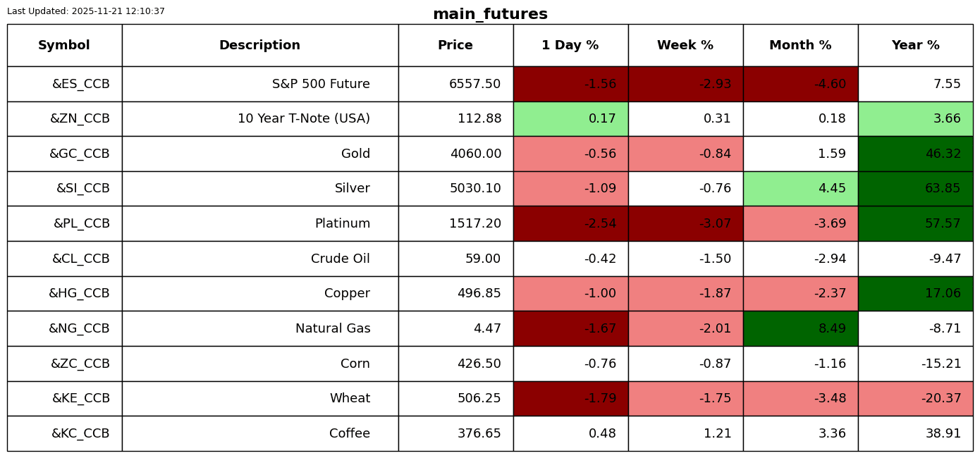The image size is (980, 458).
Task: Click the S&P 500 Future description
Action: click(321, 84)
